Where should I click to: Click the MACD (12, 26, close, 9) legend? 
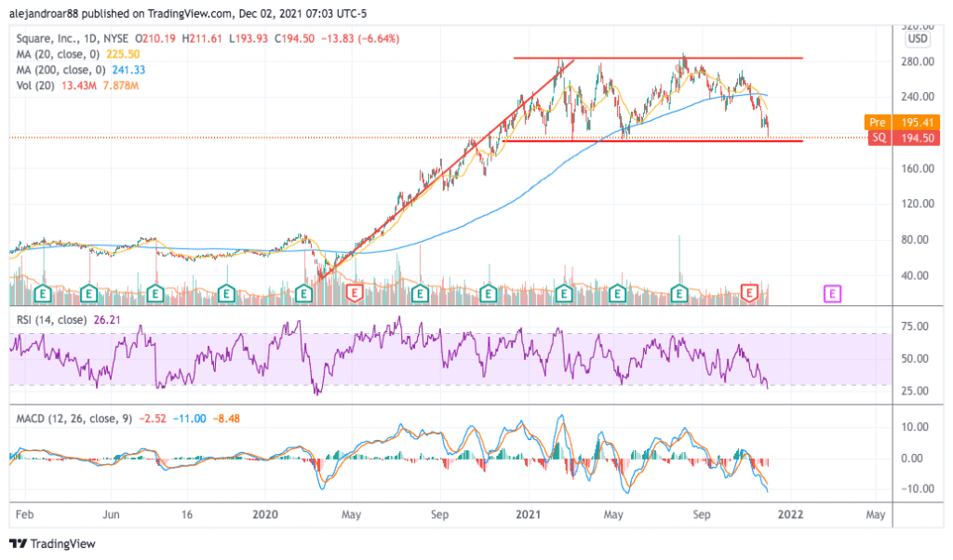74,419
